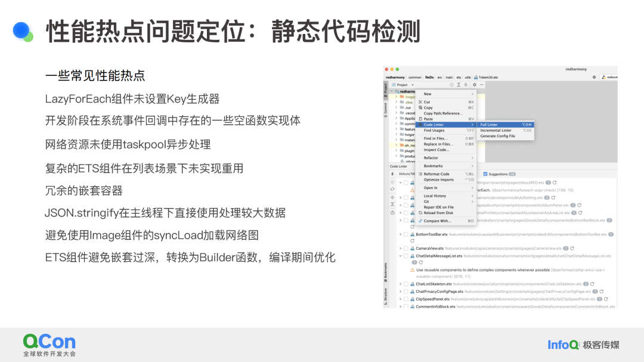
Task: Click the utils breadcrumb segment
Action: click(468, 78)
